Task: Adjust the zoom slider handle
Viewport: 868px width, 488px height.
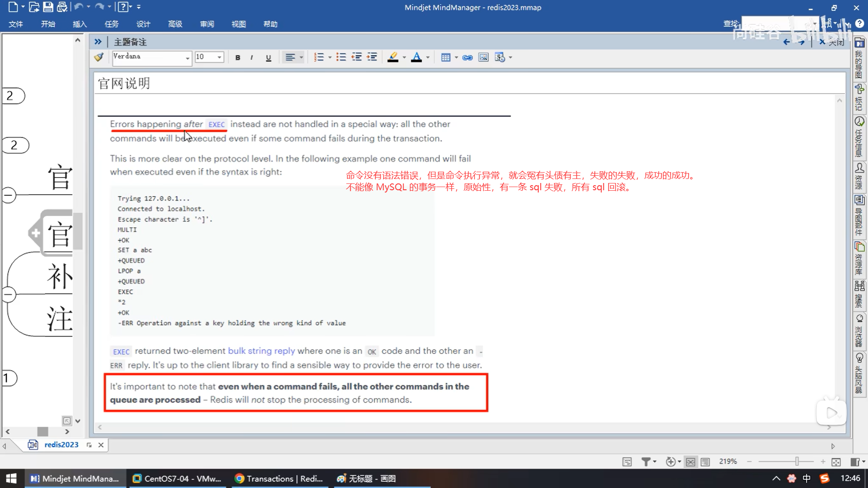Action: coord(797,461)
